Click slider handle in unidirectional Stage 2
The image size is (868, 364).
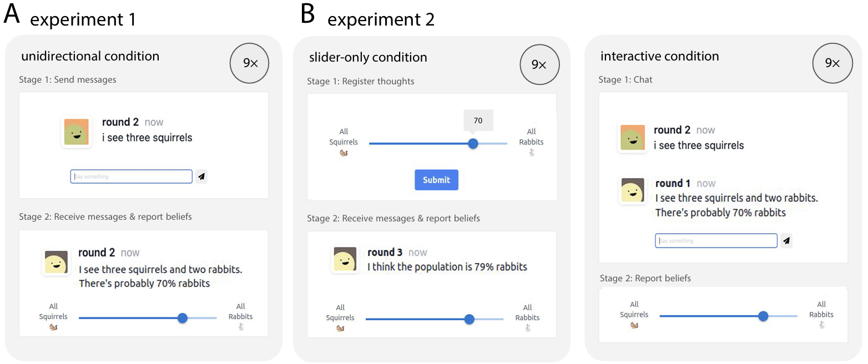(x=182, y=318)
